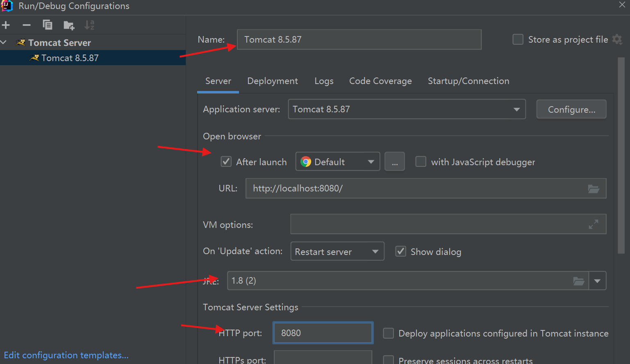This screenshot has width=630, height=364.
Task: Open the Startup/Connection tab
Action: (x=469, y=81)
